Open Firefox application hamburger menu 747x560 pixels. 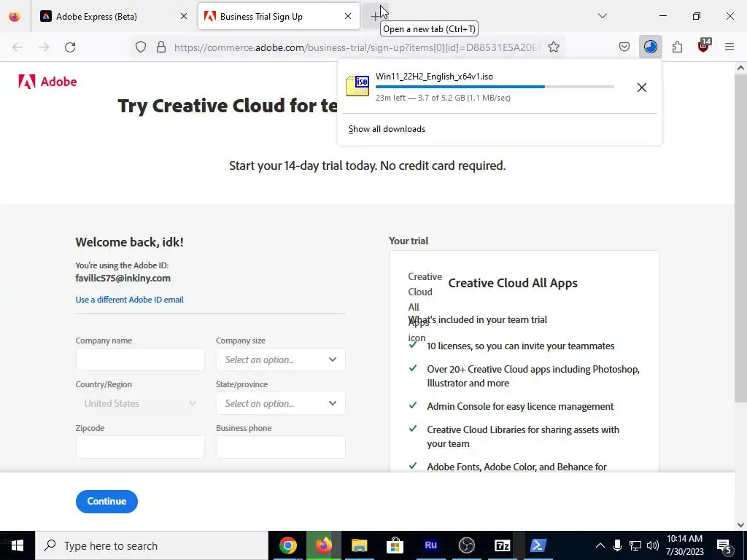pos(729,47)
